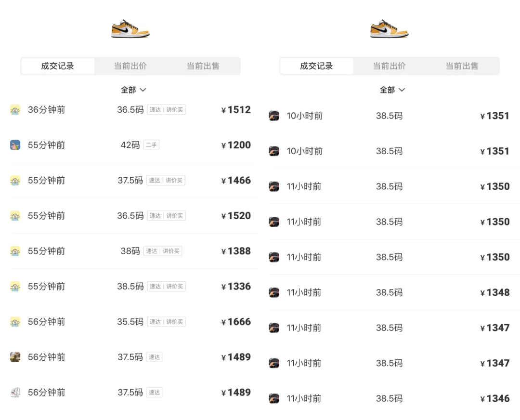520x420 pixels.
Task: Expand the 全部 size filter in left panel
Action: pos(133,90)
